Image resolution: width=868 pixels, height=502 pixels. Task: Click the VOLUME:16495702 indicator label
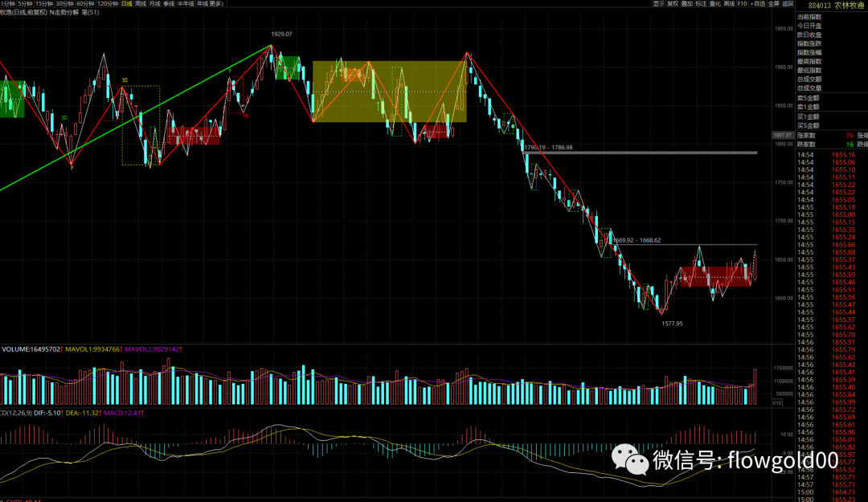click(31, 349)
